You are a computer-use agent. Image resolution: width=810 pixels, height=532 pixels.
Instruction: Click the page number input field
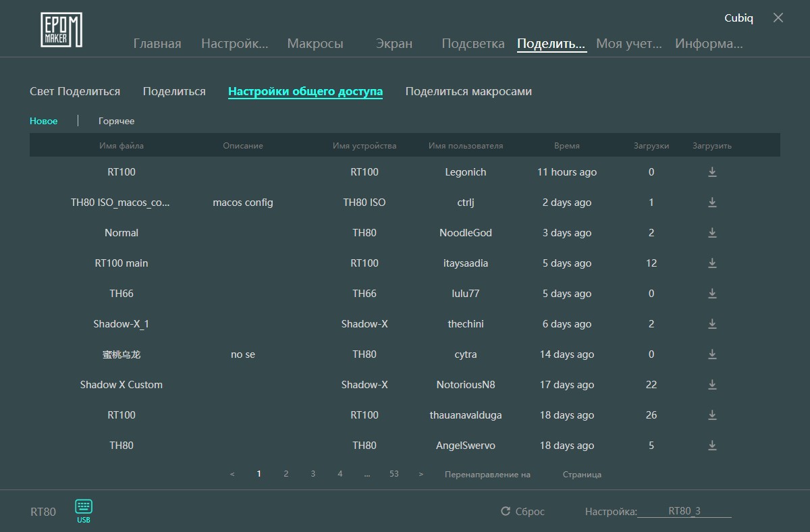point(547,475)
